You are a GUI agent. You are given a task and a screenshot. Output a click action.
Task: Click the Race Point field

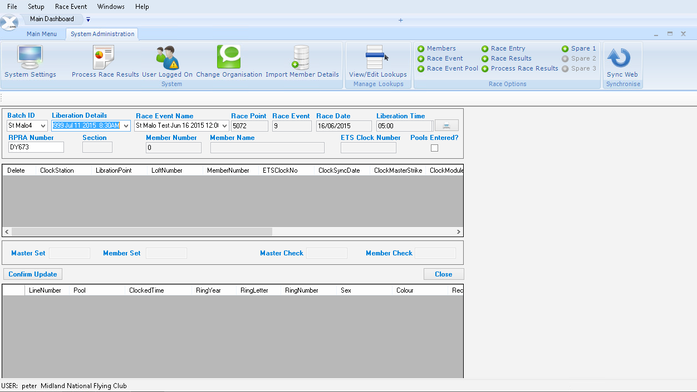pos(249,126)
